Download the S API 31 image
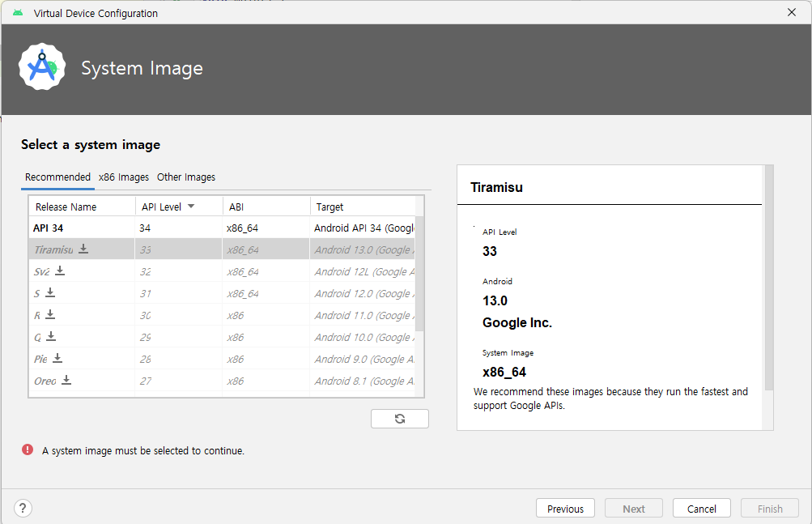The image size is (812, 524). pos(50,293)
